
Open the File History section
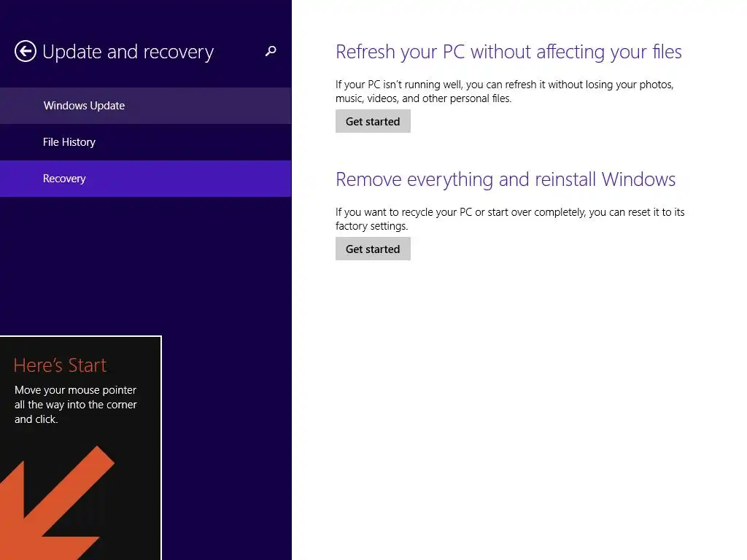[x=145, y=142]
